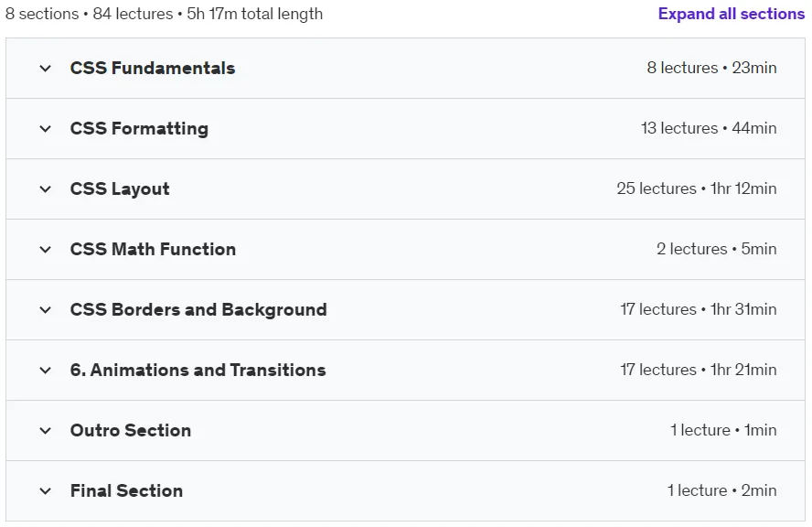
Task: Open the Final Section chevron icon
Action: click(46, 491)
